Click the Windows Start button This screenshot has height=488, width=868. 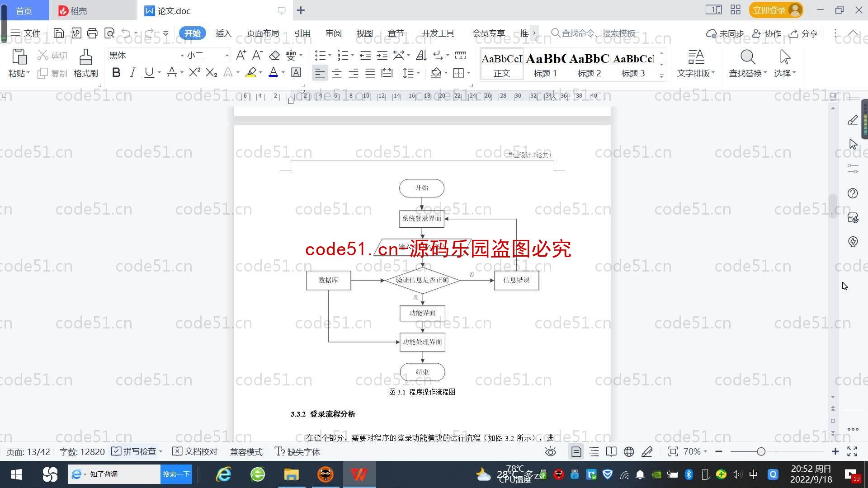[16, 474]
